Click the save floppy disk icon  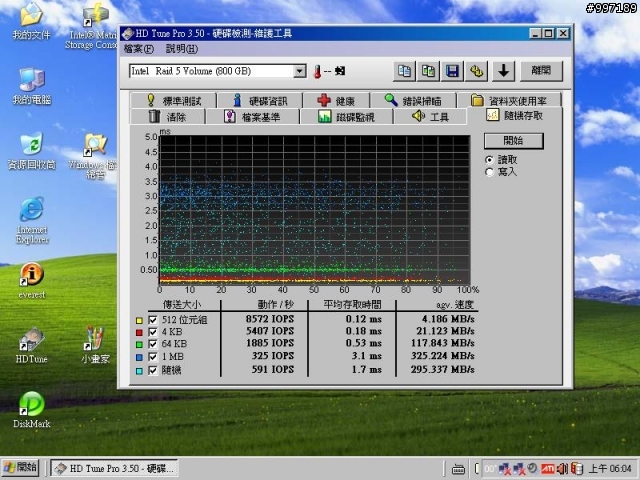452,71
